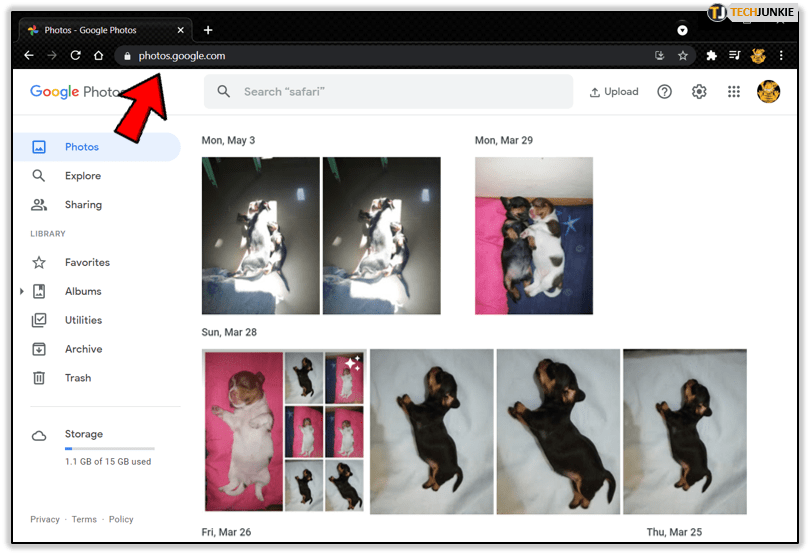The width and height of the screenshot is (810, 555).
Task: Open Chrome three-dot menu
Action: [x=781, y=56]
